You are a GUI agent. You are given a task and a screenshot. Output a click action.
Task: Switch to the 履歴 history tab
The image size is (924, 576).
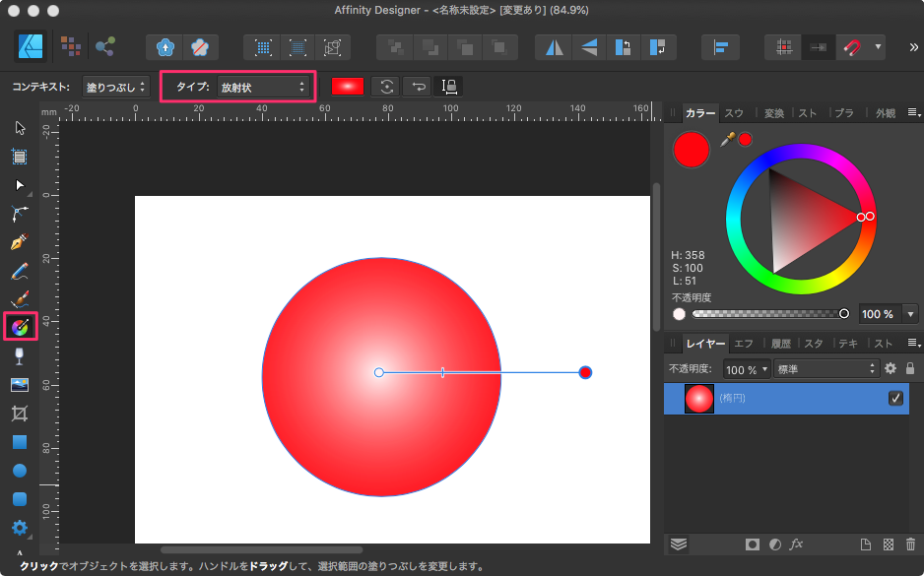pyautogui.click(x=780, y=344)
